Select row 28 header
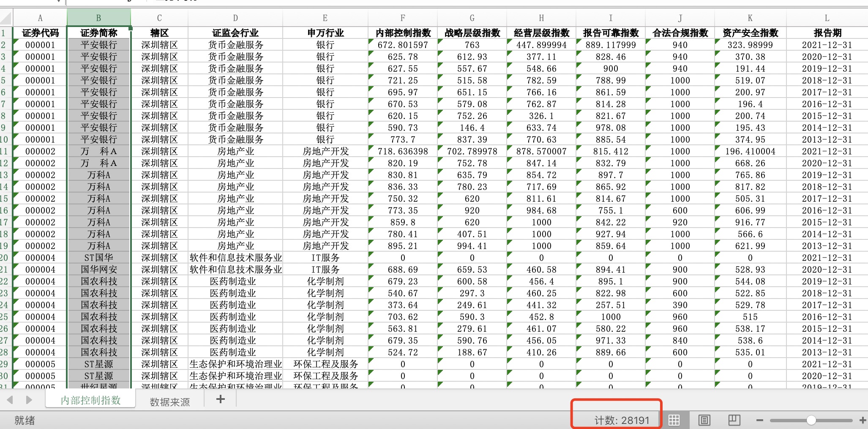The width and height of the screenshot is (868, 429). tap(6, 352)
